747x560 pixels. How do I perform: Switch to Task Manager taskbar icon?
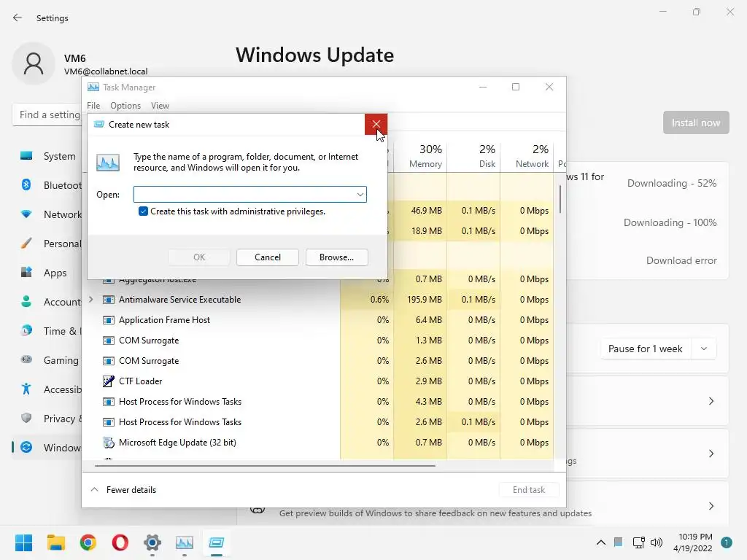point(185,542)
